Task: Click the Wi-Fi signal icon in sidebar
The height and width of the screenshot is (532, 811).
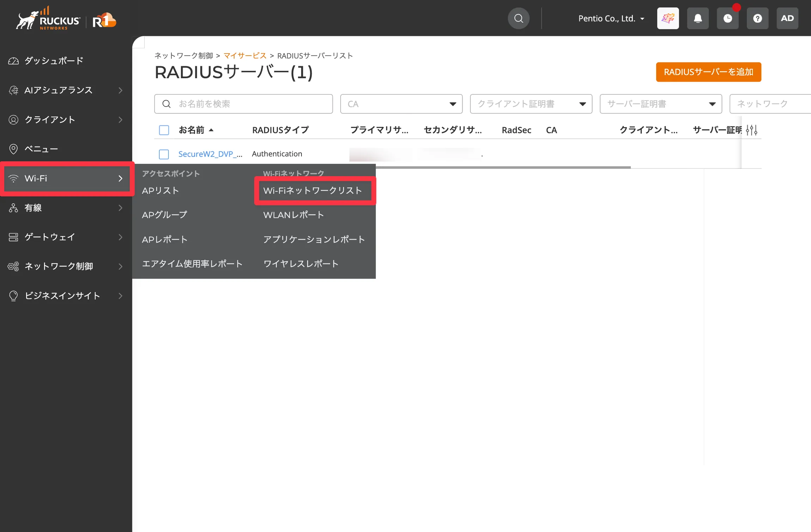Action: (x=13, y=179)
